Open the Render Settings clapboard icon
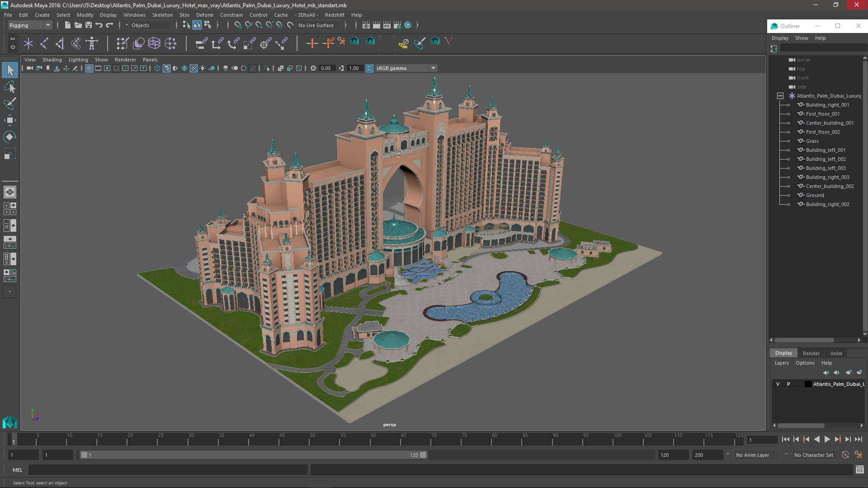The image size is (868, 488). 397,25
